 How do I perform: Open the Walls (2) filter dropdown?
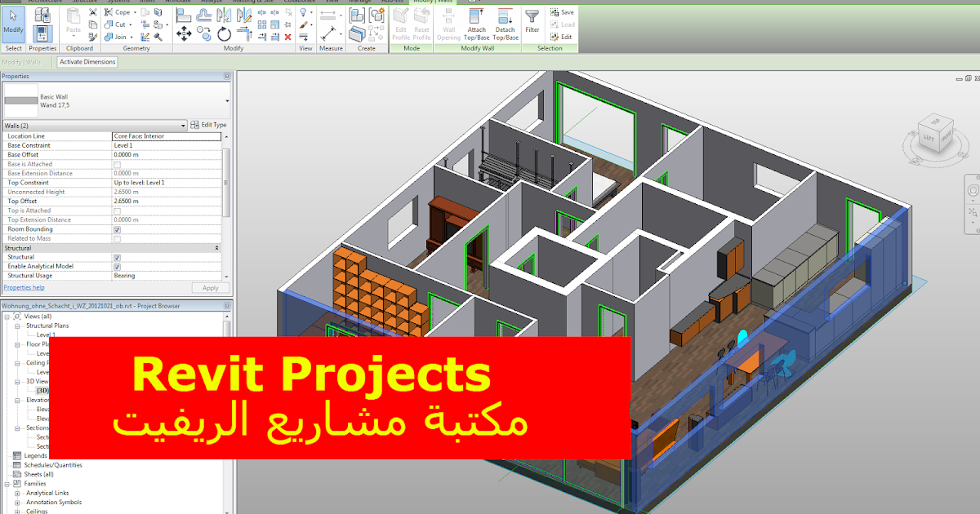click(182, 125)
